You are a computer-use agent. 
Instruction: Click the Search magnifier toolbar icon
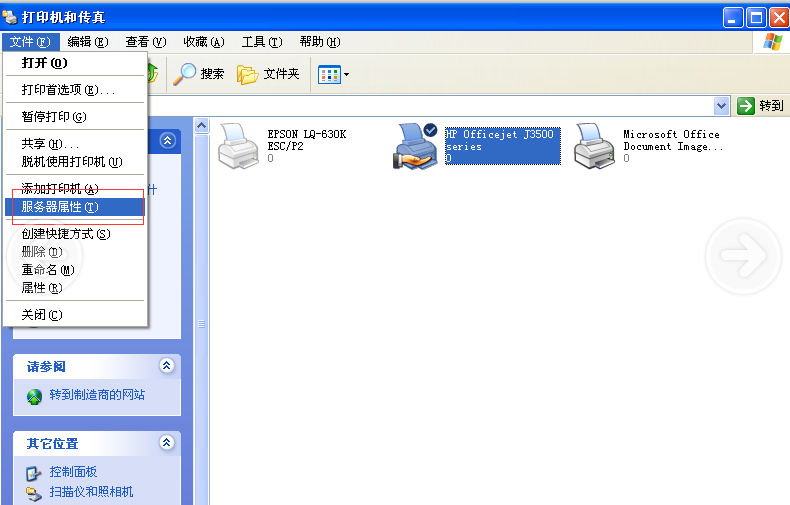click(x=185, y=74)
